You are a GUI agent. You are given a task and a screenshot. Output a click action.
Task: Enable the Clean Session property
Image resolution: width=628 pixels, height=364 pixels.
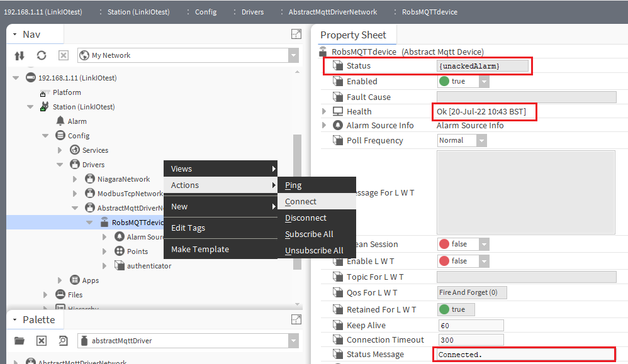tap(484, 244)
